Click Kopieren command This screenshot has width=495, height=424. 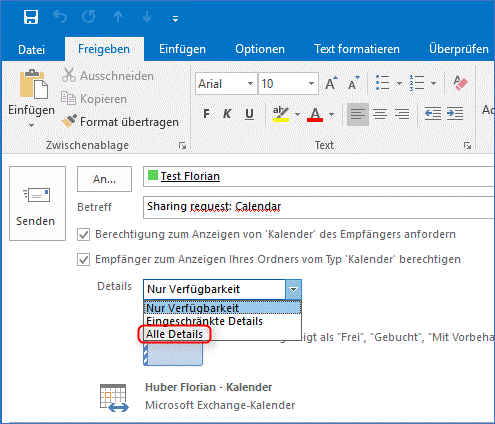click(94, 99)
